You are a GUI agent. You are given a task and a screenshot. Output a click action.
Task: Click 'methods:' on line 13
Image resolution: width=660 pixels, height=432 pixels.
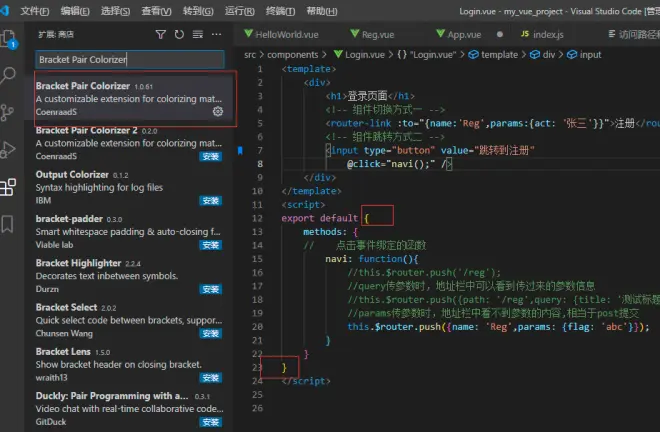click(x=325, y=232)
